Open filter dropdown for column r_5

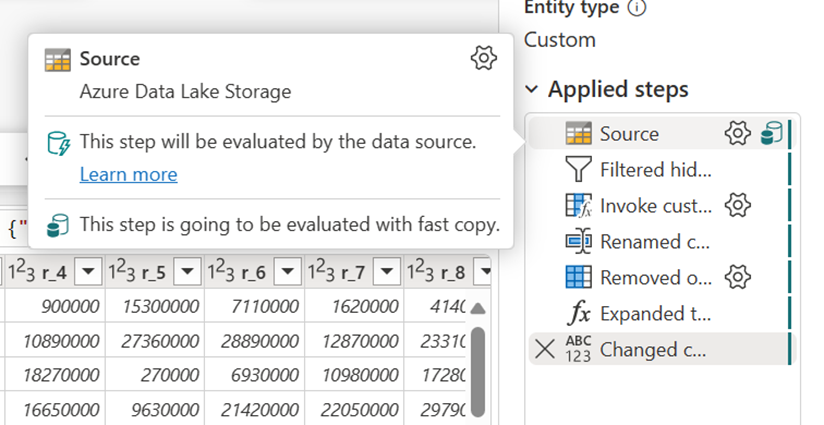click(x=188, y=272)
